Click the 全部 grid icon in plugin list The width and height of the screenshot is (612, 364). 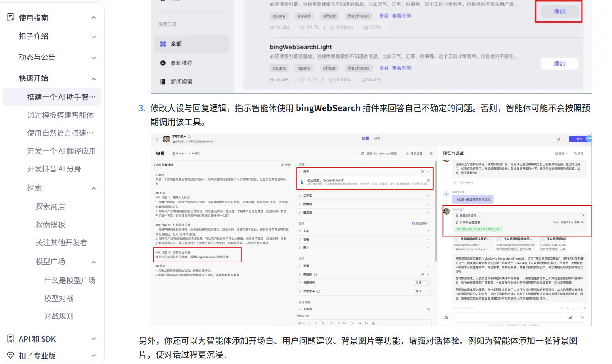click(163, 44)
